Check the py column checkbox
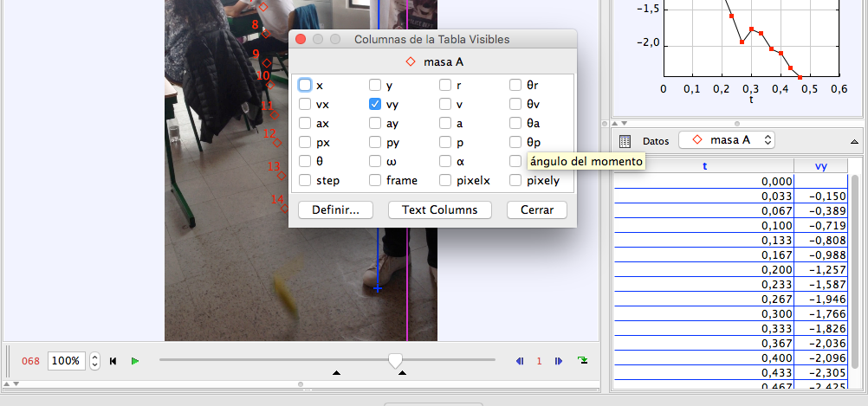 [375, 142]
